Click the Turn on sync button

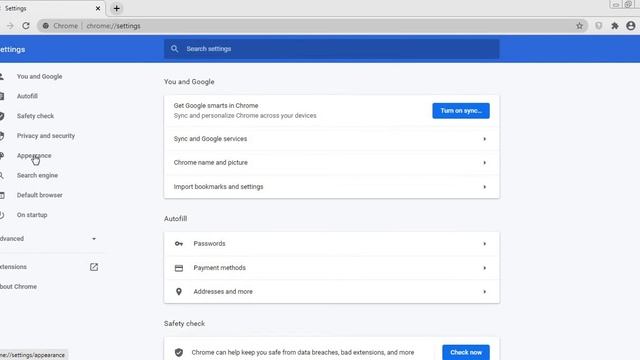coord(461,111)
